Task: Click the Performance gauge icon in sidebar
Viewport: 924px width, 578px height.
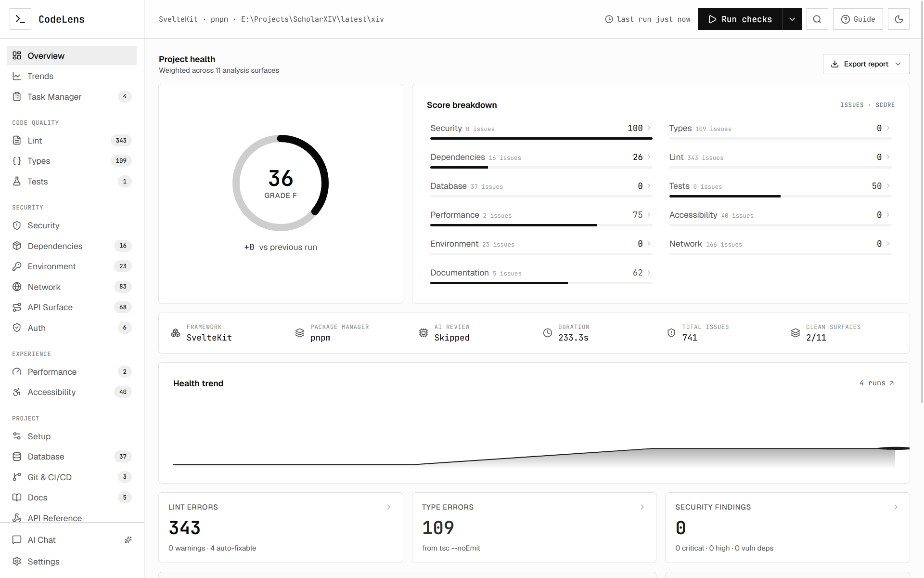Action: point(17,372)
